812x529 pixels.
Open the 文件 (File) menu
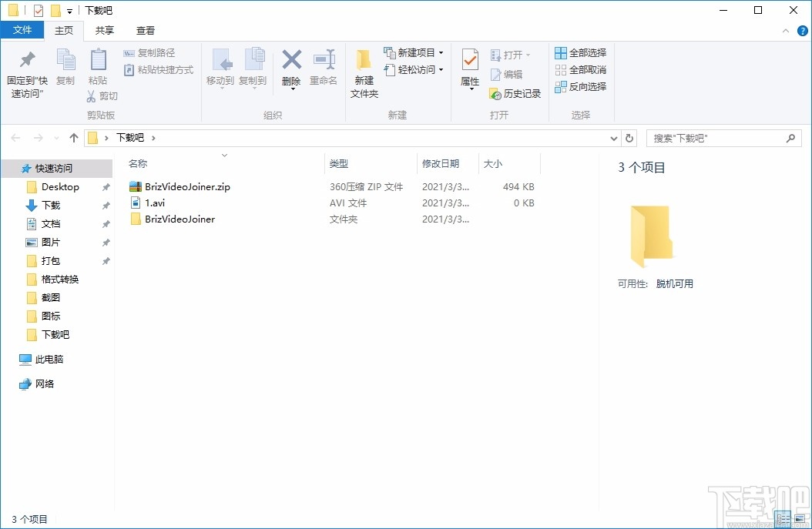(x=22, y=30)
